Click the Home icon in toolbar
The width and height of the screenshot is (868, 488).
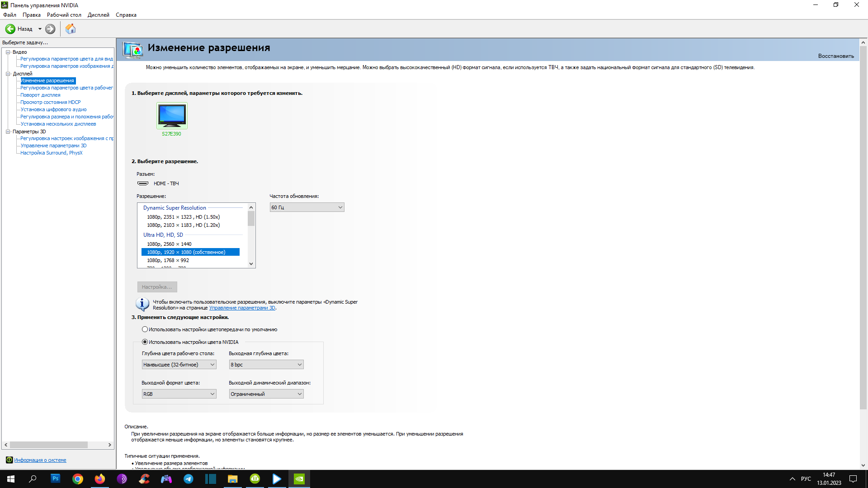(x=71, y=29)
